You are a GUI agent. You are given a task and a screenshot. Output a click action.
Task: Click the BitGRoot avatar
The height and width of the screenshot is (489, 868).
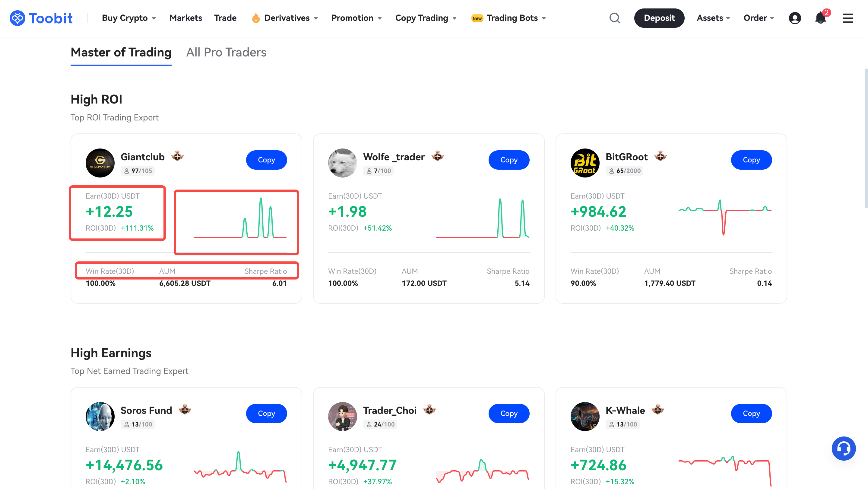coord(584,163)
